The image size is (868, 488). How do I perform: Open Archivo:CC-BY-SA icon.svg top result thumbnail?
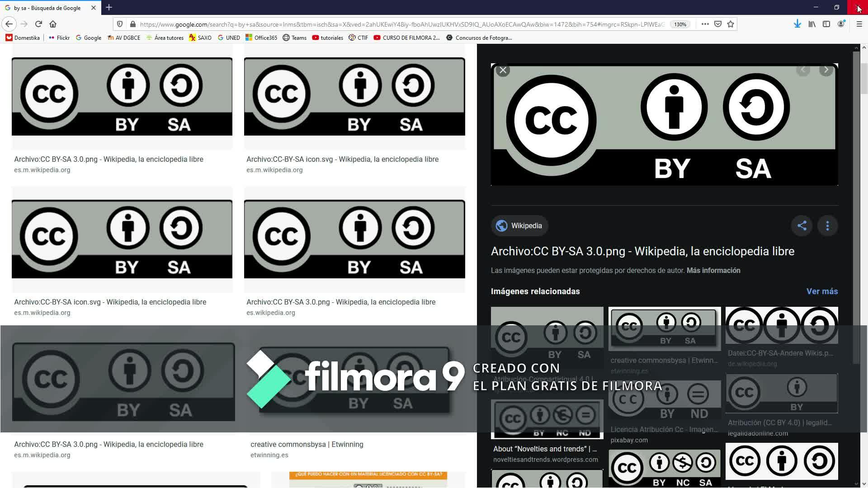354,97
